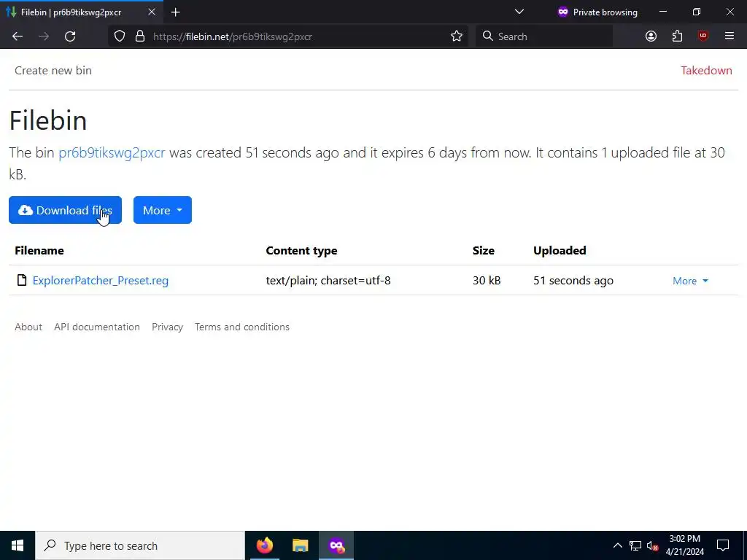Open the pr6b9tikswg2pxcr bin link
This screenshot has height=560, width=747.
coord(112,153)
